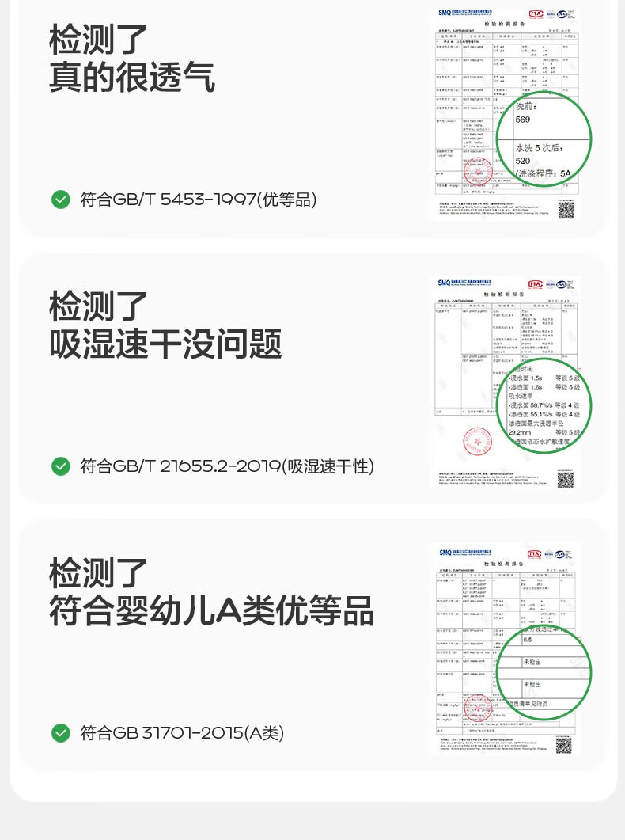The width and height of the screenshot is (625, 840).
Task: Click text 符合GB/T 5453-1997(优等品)
Action: (199, 200)
